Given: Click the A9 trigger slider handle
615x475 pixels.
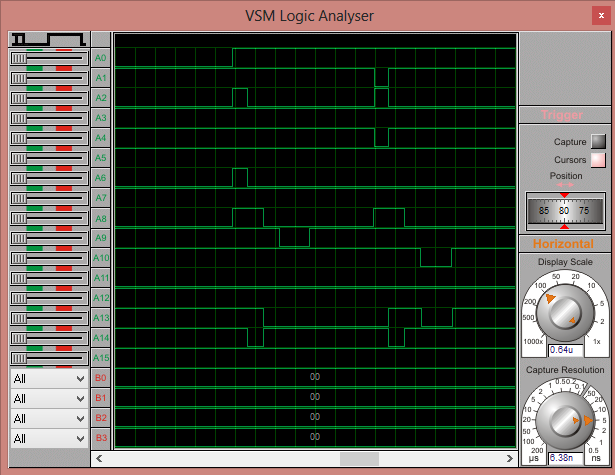Looking at the screenshot, I should (19, 238).
